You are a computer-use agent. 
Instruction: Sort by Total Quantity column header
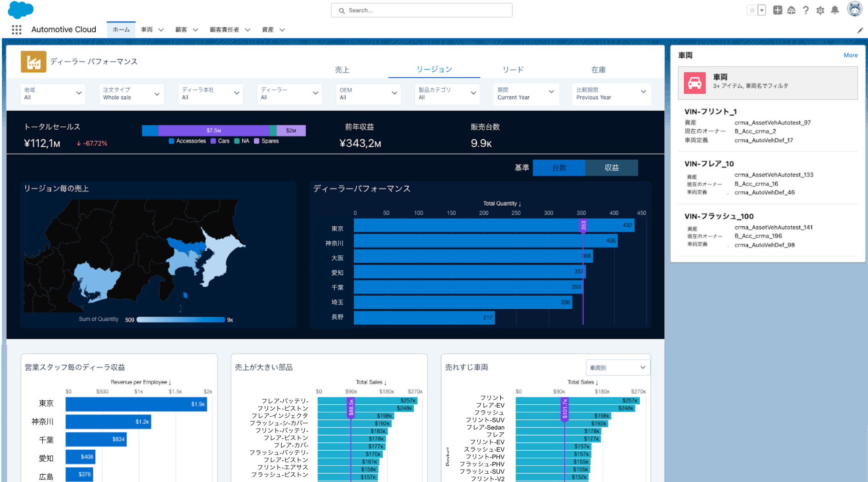pyautogui.click(x=502, y=204)
